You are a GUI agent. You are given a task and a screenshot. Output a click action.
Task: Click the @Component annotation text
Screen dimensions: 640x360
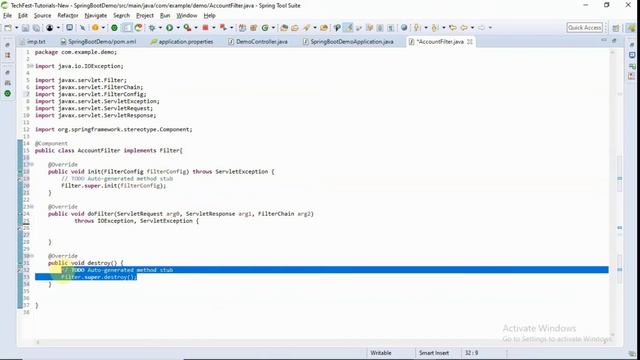[x=51, y=143]
